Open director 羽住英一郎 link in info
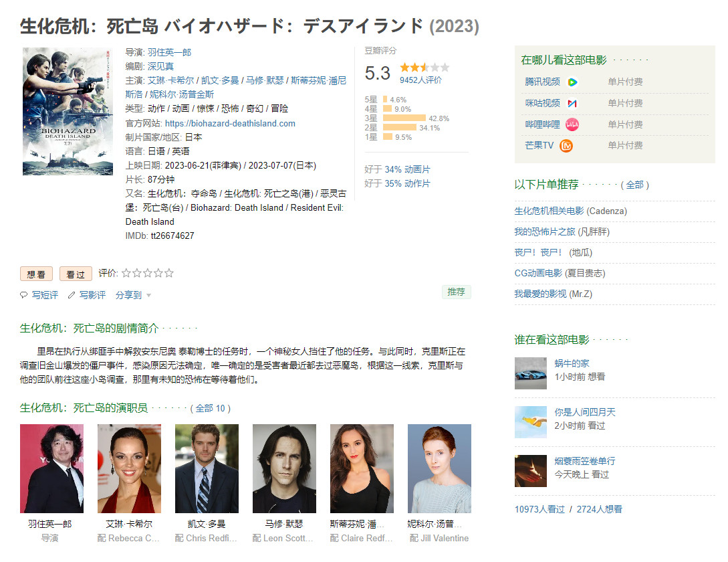 point(169,52)
